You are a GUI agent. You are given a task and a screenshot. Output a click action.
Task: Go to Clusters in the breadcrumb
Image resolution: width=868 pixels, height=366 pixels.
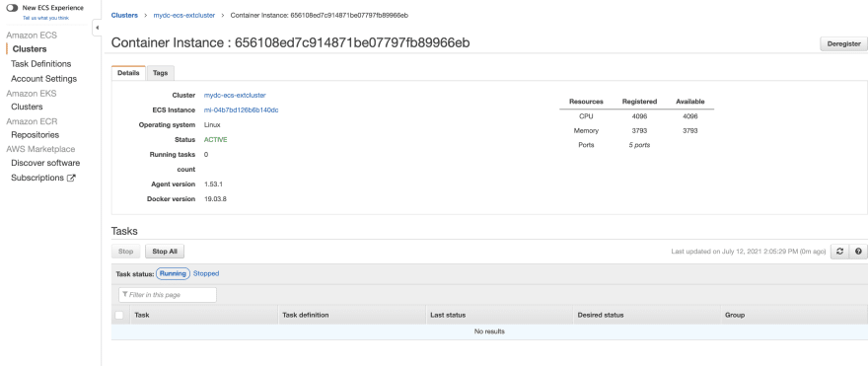(x=124, y=16)
